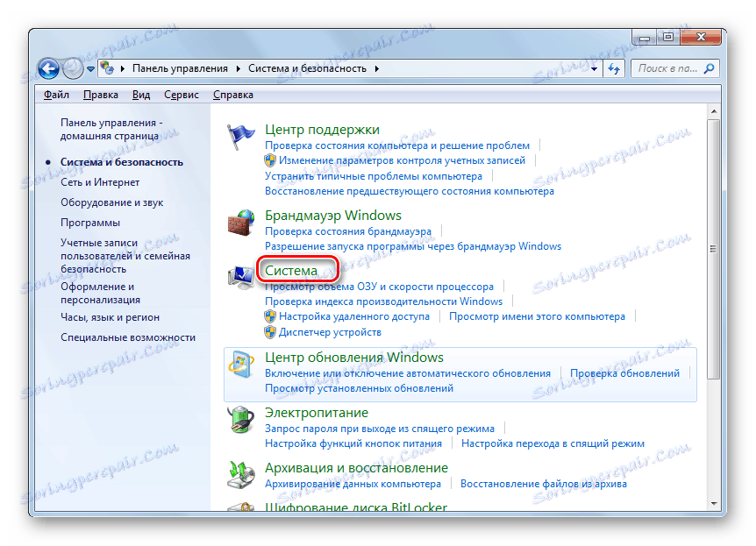The width and height of the screenshot is (756, 546).
Task: Go to Панель управления - домашняя страница
Action: click(111, 130)
